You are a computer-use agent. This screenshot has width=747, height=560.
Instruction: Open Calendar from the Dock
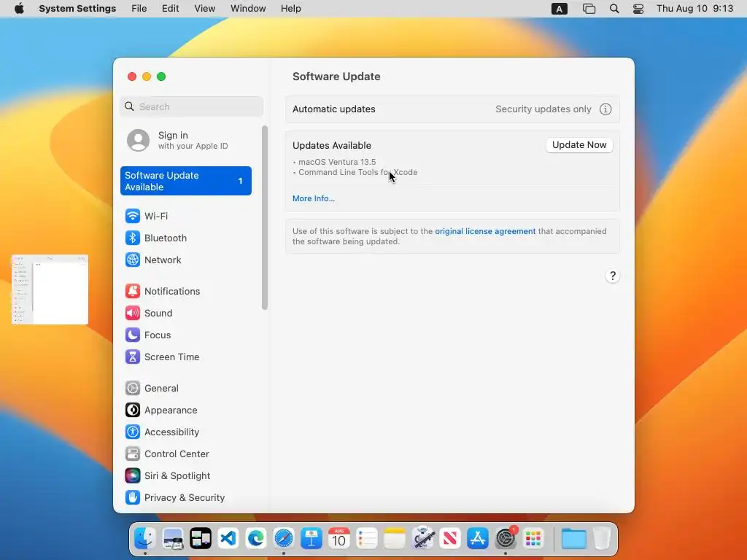click(x=338, y=539)
